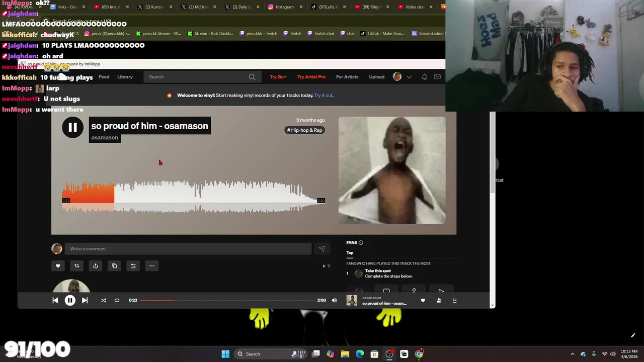This screenshot has height=362, width=644.
Task: Open the osamason artist link under the title
Action: [x=105, y=138]
